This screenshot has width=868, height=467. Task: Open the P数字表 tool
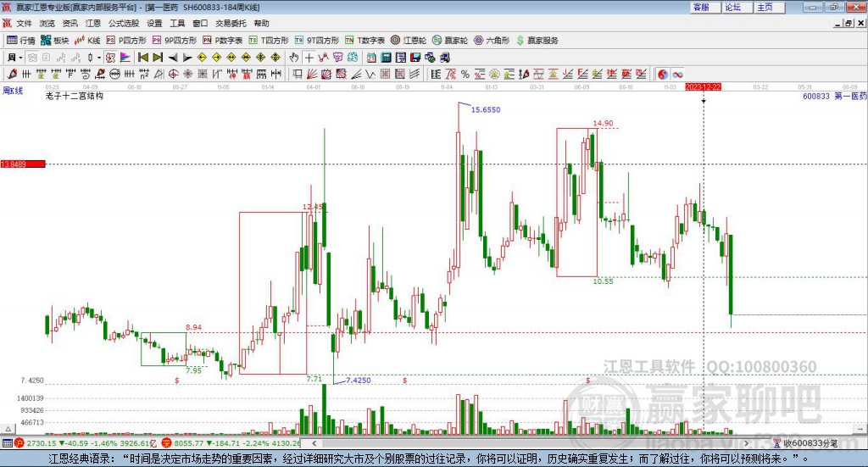[x=223, y=41]
